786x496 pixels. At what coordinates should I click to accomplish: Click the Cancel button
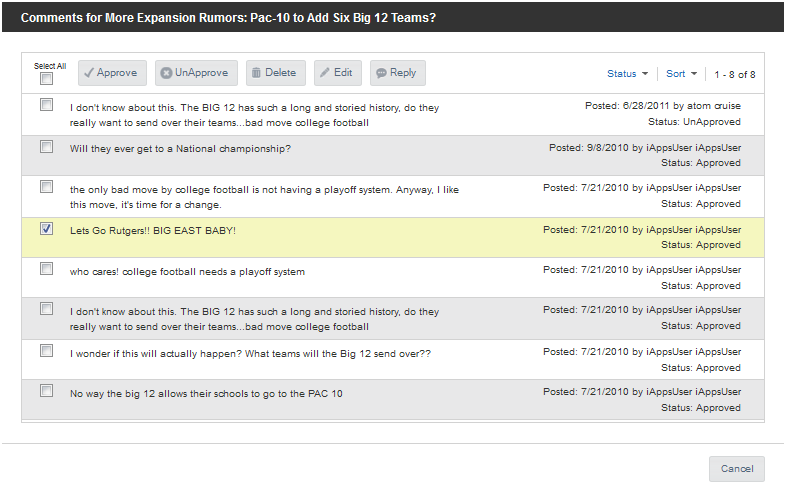pyautogui.click(x=736, y=469)
